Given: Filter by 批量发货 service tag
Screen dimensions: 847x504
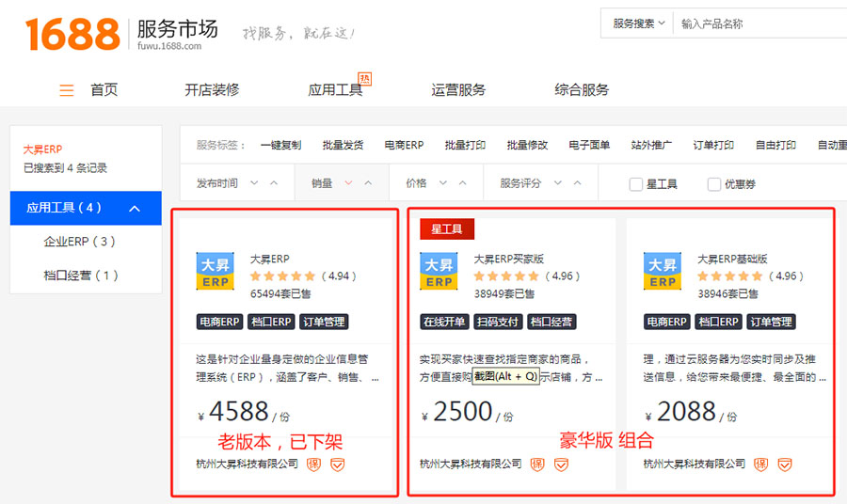Looking at the screenshot, I should 343,145.
